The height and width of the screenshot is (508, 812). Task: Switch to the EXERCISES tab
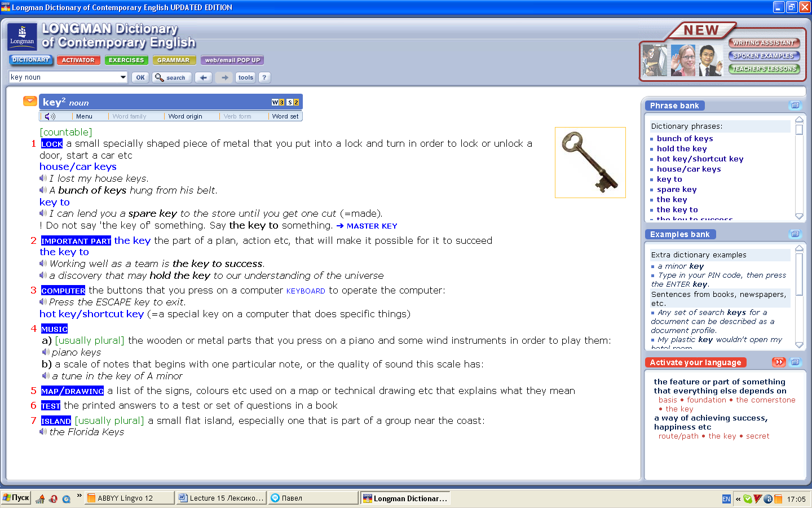click(x=126, y=60)
